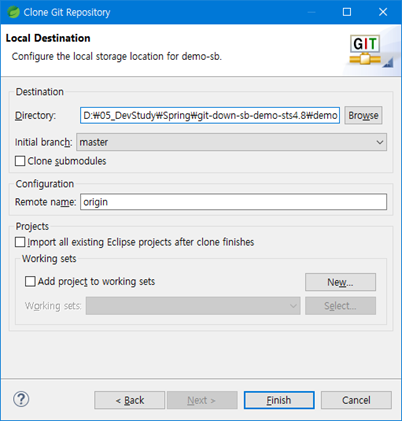Minimize the Clone Git Repository window
Viewport: 402px width, 421px height.
(311, 12)
